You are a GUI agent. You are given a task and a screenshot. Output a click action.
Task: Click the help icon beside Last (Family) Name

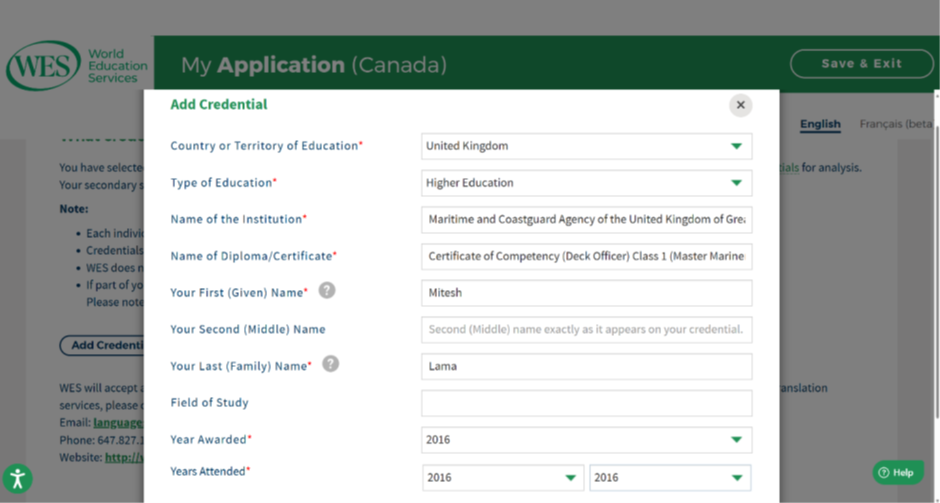coord(330,364)
